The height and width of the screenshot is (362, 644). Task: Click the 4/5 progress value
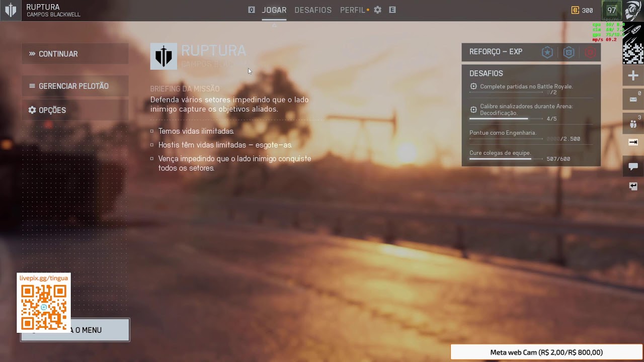[x=551, y=119]
